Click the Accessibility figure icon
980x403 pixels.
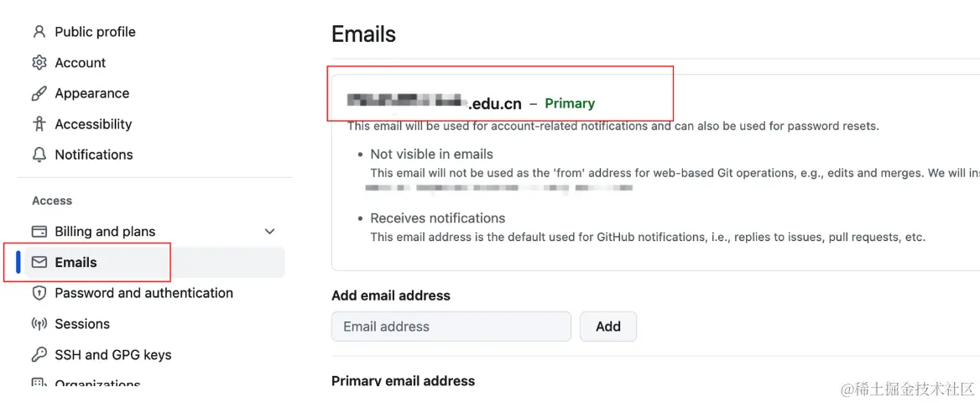pyautogui.click(x=39, y=124)
